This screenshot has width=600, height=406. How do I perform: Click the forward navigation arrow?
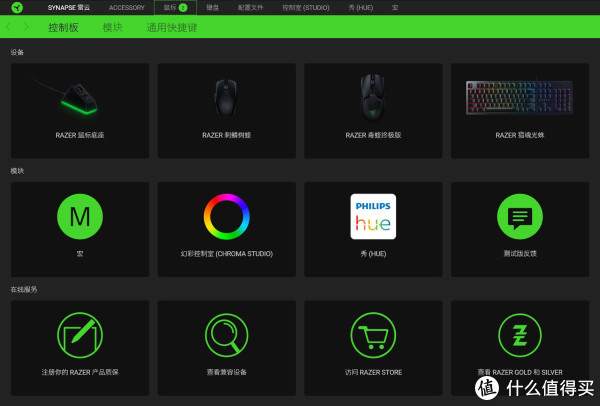(x=26, y=27)
